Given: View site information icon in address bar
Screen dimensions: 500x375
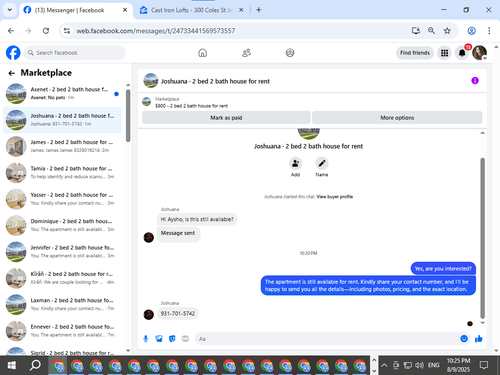Looking at the screenshot, I should pyautogui.click(x=67, y=31).
